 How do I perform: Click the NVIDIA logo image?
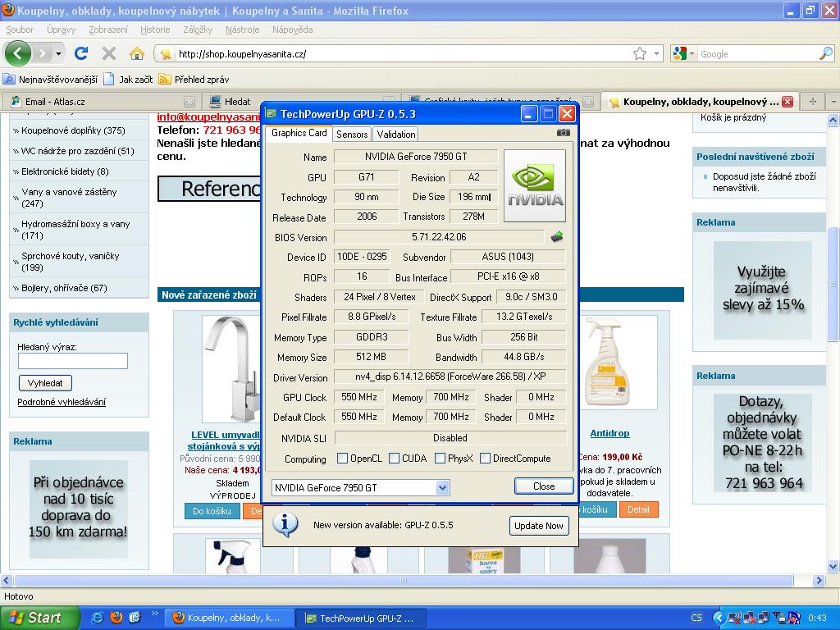point(534,186)
